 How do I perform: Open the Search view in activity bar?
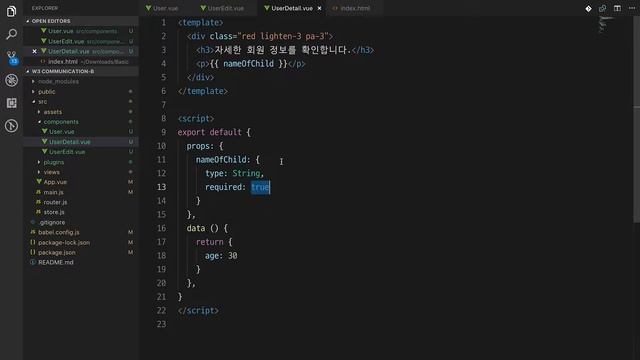[11, 34]
